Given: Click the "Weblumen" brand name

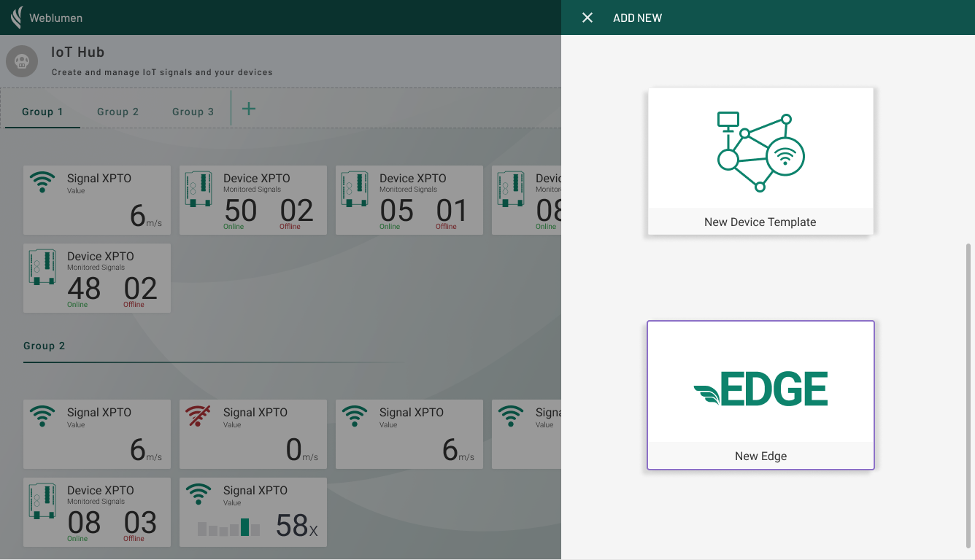Looking at the screenshot, I should pyautogui.click(x=56, y=17).
